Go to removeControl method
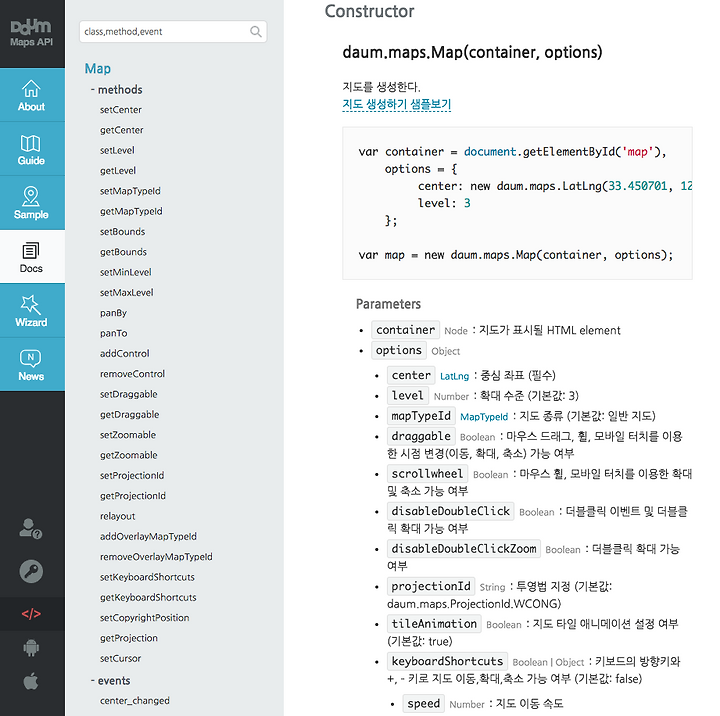 point(132,374)
